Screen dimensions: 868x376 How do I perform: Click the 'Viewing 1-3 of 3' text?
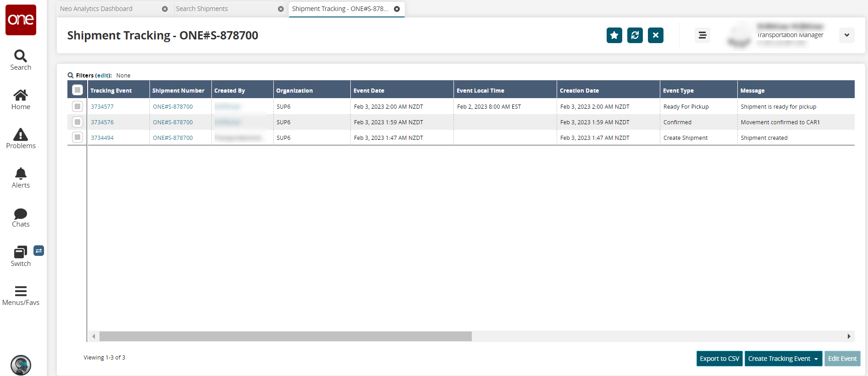(104, 357)
